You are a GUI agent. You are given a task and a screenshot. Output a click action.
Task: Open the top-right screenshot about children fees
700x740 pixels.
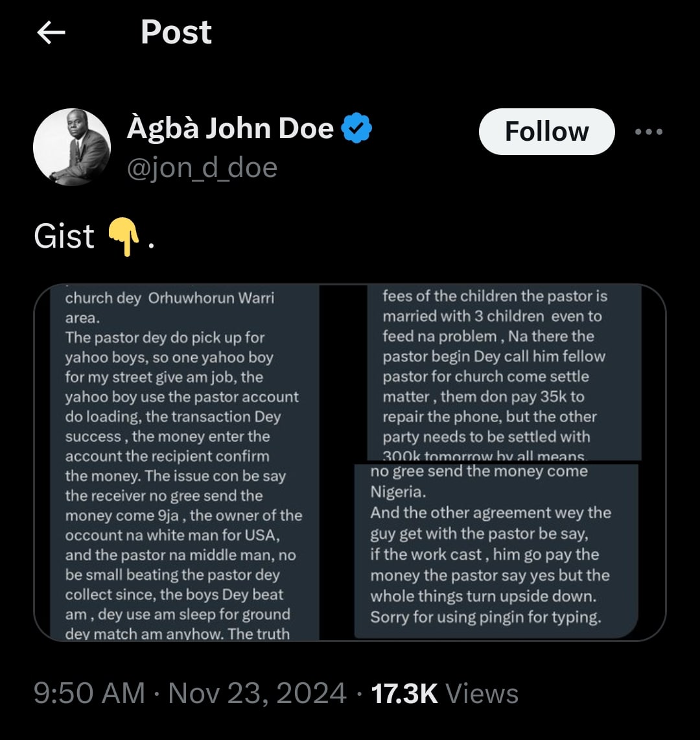point(503,373)
